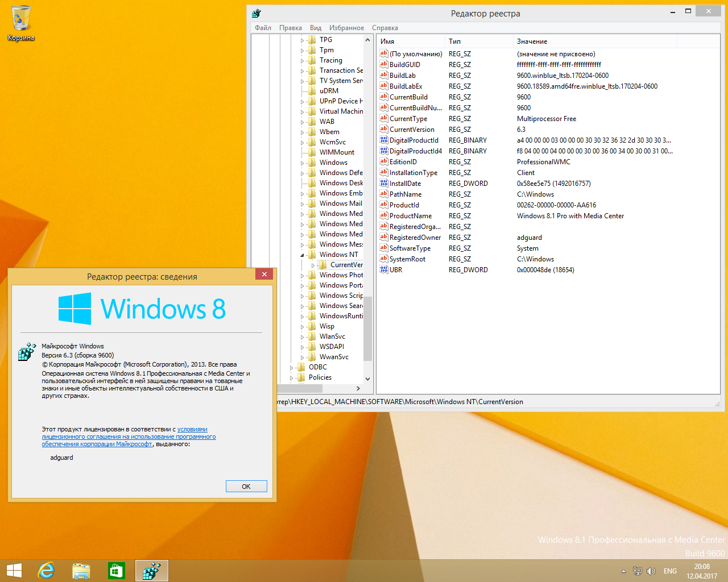Open the Вид menu
The height and width of the screenshot is (582, 728).
[316, 27]
